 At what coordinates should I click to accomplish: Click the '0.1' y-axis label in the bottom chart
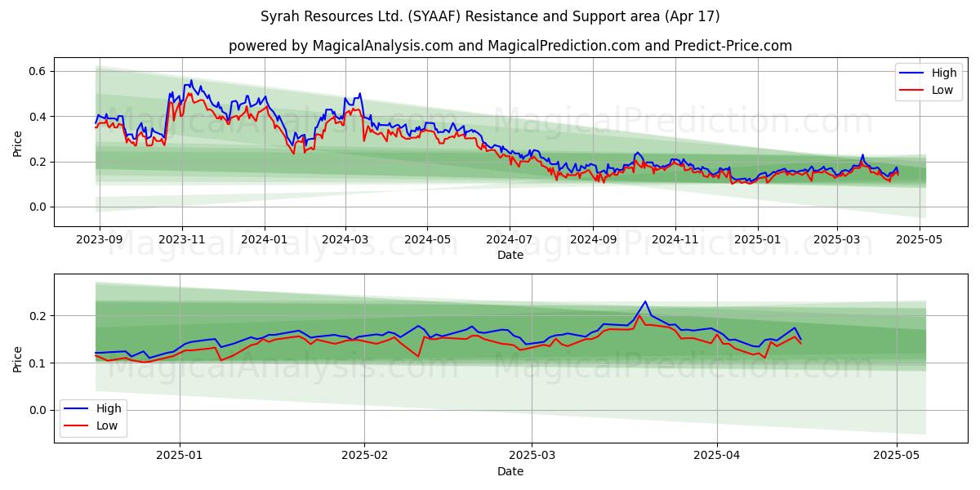click(39, 363)
